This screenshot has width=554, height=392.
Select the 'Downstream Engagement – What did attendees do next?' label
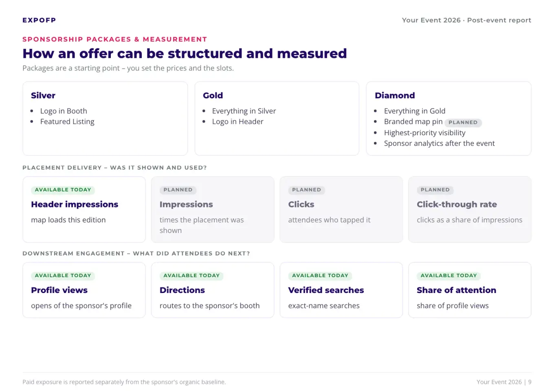point(136,253)
